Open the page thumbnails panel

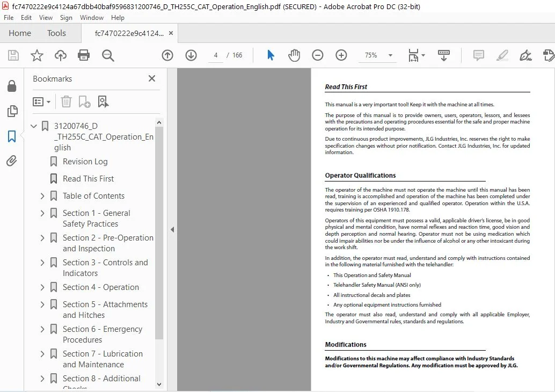coord(12,111)
